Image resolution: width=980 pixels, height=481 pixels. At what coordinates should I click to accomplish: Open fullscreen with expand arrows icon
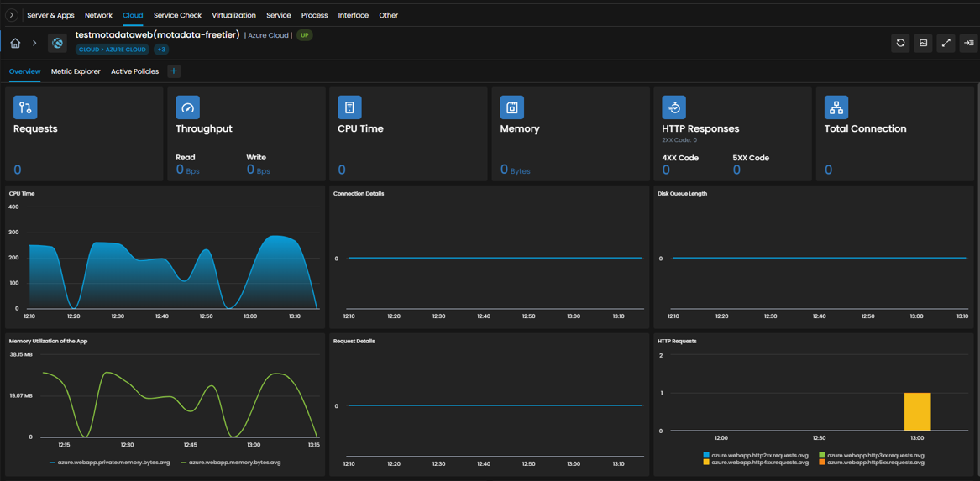(x=946, y=43)
